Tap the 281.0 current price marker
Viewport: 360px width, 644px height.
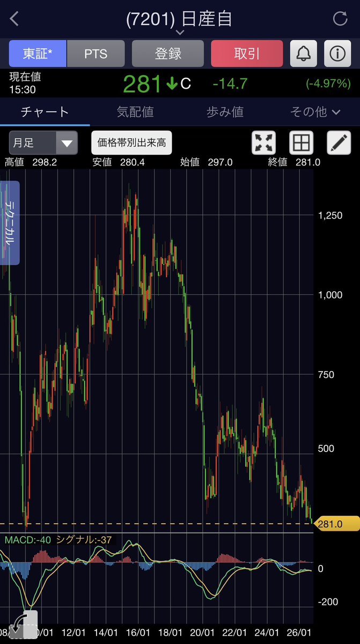point(336,524)
